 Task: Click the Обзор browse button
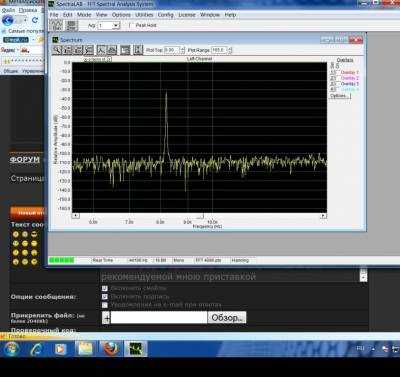pyautogui.click(x=227, y=317)
